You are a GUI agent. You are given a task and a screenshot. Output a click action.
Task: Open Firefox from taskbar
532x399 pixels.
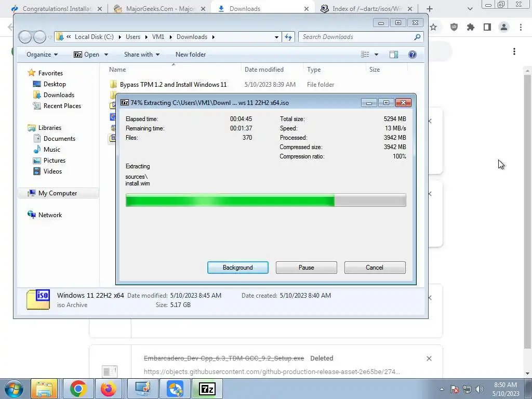[x=108, y=389]
